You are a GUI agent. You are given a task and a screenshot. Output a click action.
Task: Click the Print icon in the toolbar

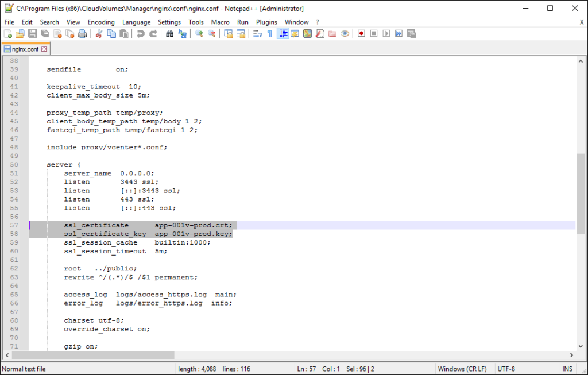point(83,34)
